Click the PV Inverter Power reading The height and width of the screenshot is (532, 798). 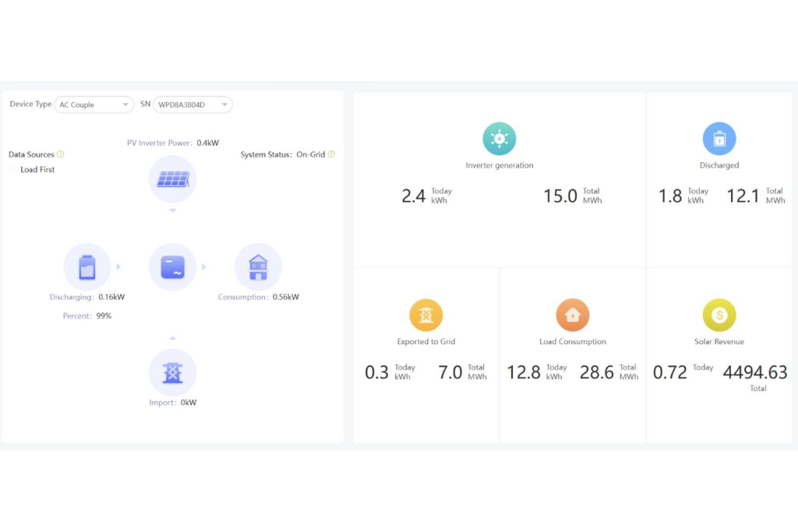click(x=173, y=143)
